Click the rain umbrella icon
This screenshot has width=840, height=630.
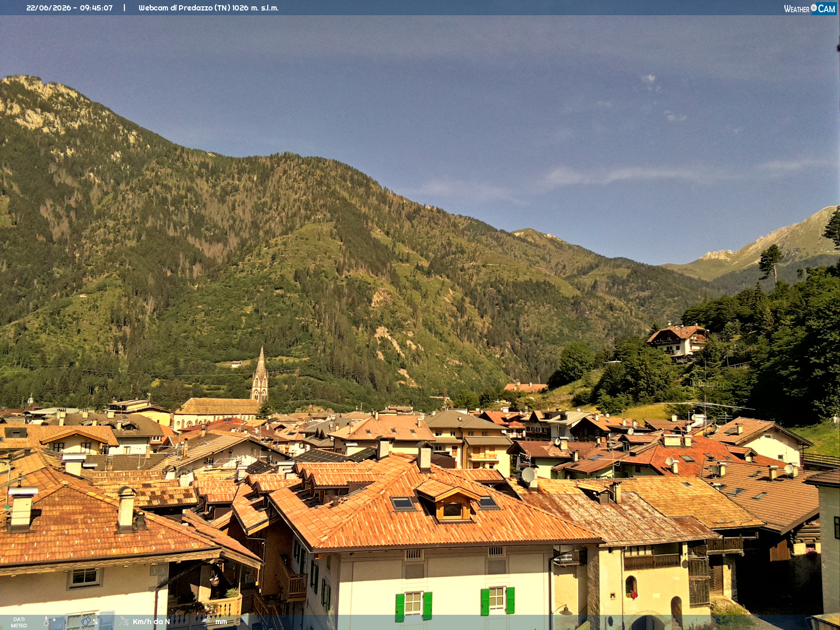tap(207, 622)
